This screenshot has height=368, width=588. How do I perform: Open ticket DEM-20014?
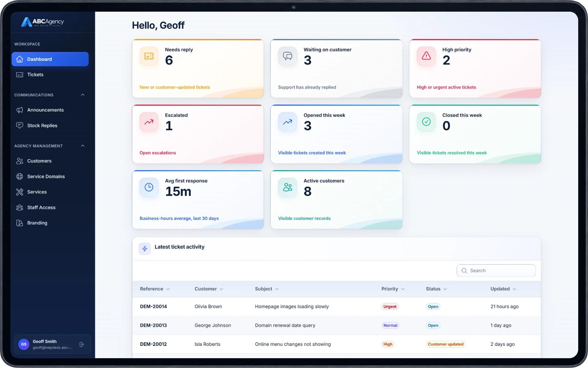pyautogui.click(x=153, y=306)
